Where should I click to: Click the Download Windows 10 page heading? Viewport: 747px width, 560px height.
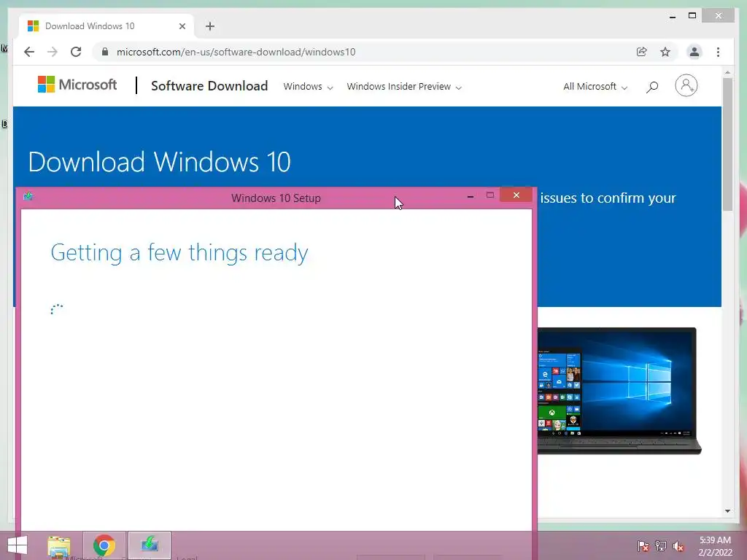point(159,162)
